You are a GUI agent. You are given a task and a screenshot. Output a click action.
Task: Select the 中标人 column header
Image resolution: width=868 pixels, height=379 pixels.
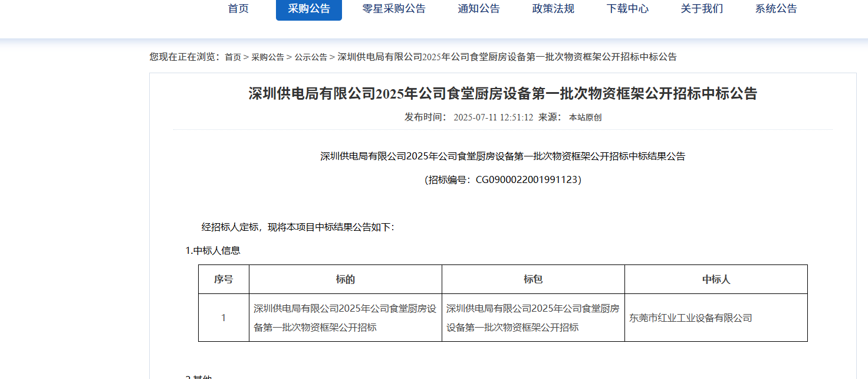pyautogui.click(x=716, y=279)
